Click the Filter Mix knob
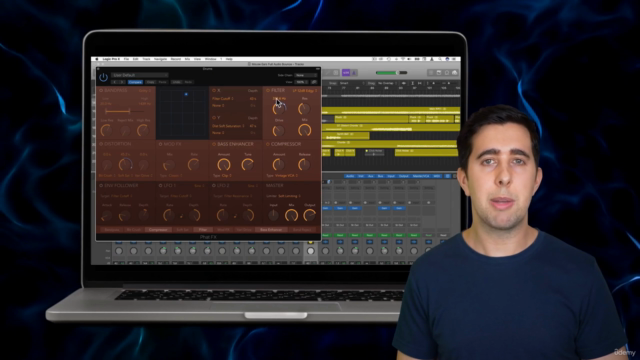Image resolution: width=640 pixels, height=360 pixels. pyautogui.click(x=304, y=130)
